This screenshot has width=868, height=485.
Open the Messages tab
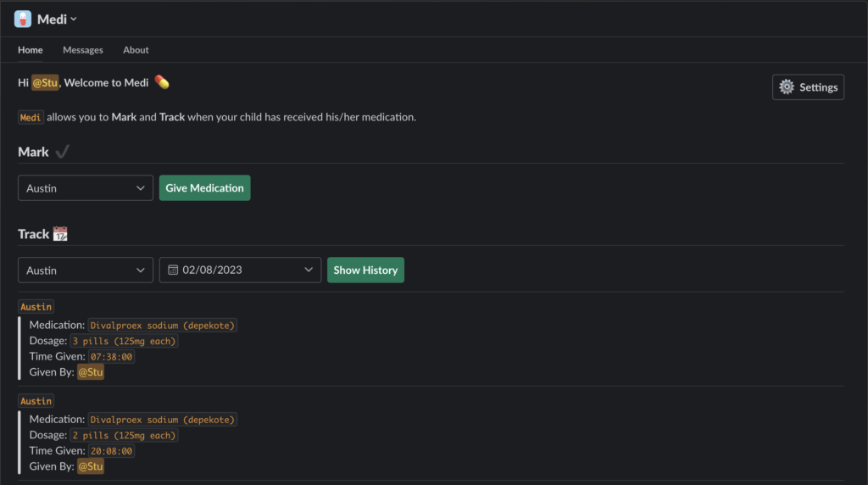click(83, 50)
